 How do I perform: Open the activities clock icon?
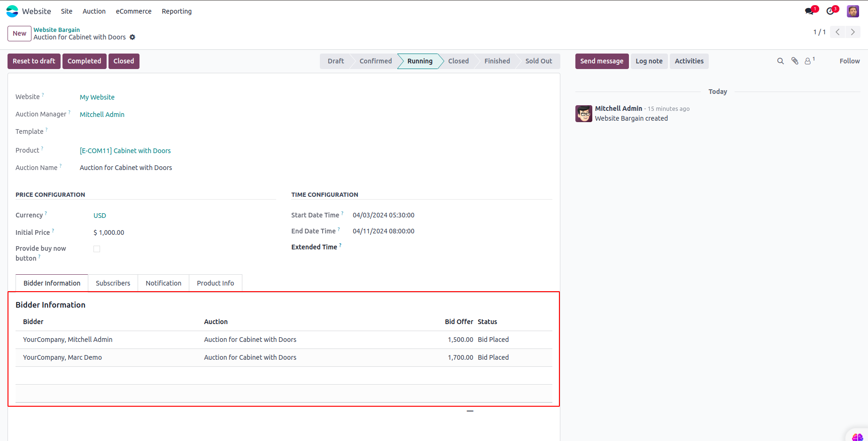830,11
